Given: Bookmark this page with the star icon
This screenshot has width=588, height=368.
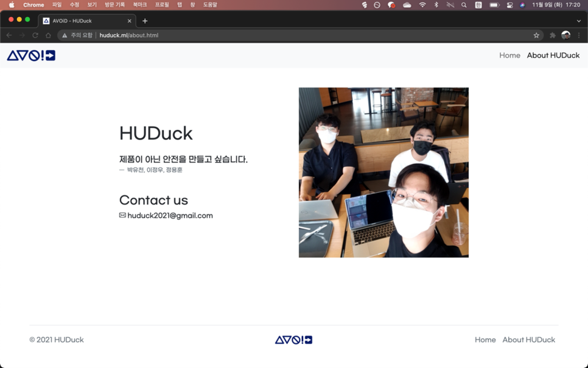Looking at the screenshot, I should coord(536,35).
